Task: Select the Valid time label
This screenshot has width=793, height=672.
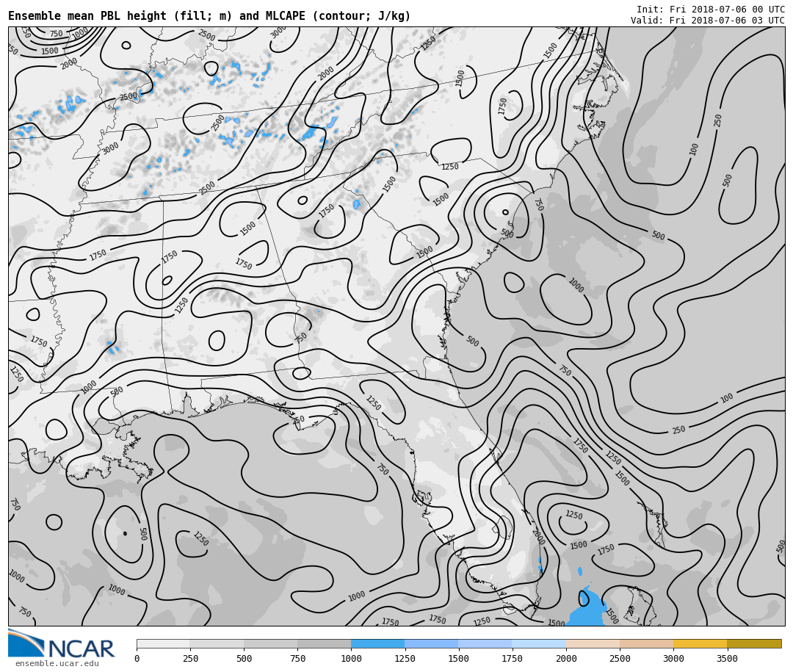Action: tap(707, 21)
